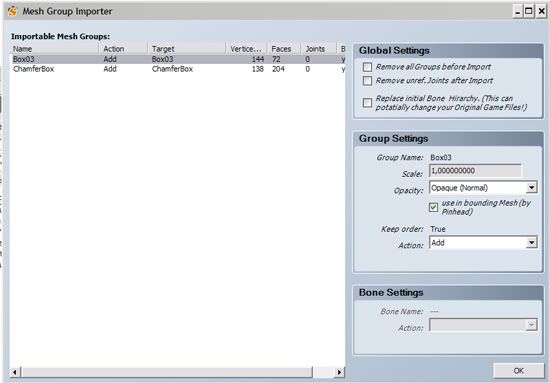Sort by the Vertices column header
550x383 pixels.
246,49
